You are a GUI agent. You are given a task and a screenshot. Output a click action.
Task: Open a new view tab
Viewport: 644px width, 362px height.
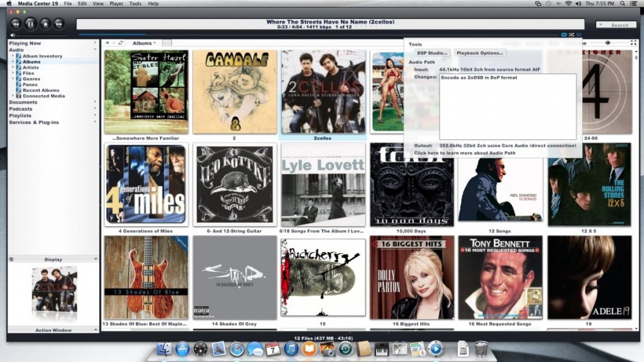tap(167, 43)
